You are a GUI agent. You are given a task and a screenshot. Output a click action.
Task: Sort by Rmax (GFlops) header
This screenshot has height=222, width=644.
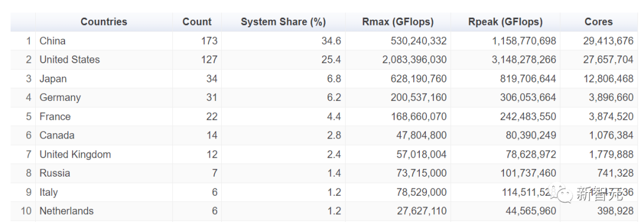tap(398, 22)
